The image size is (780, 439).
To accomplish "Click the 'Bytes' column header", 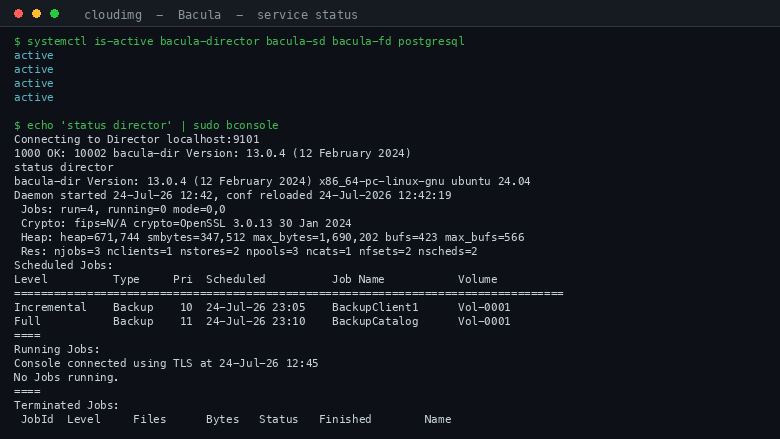I will click(x=222, y=419).
